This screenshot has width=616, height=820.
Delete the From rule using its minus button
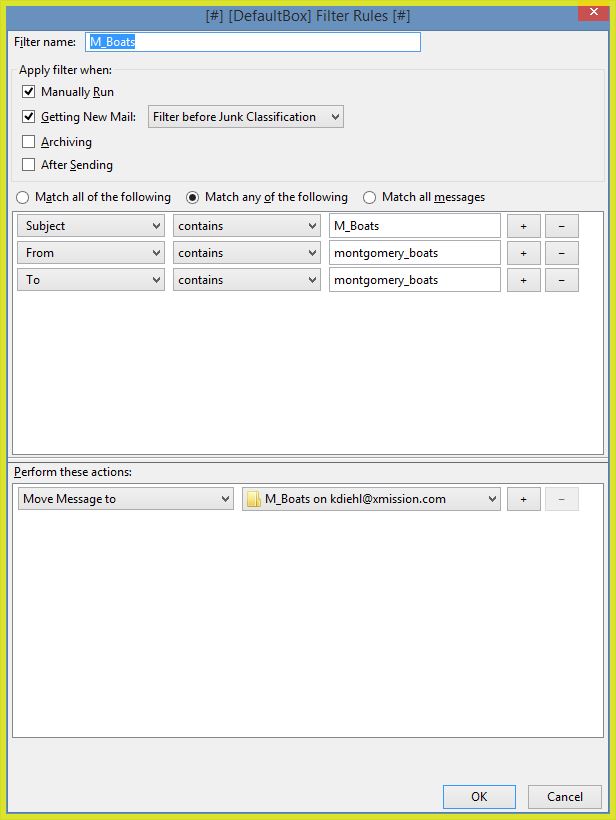tap(561, 253)
